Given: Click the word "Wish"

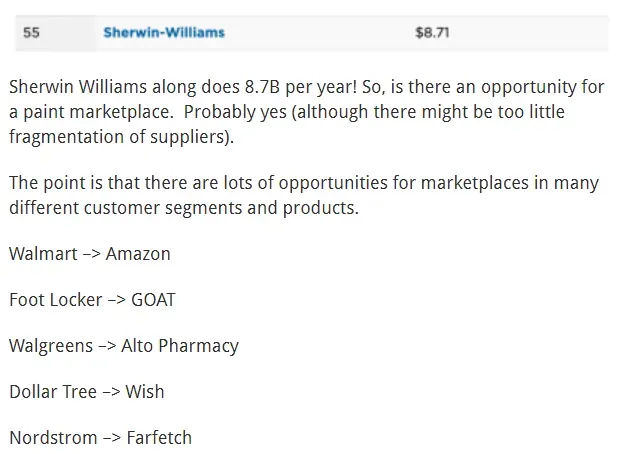Looking at the screenshot, I should tap(145, 392).
